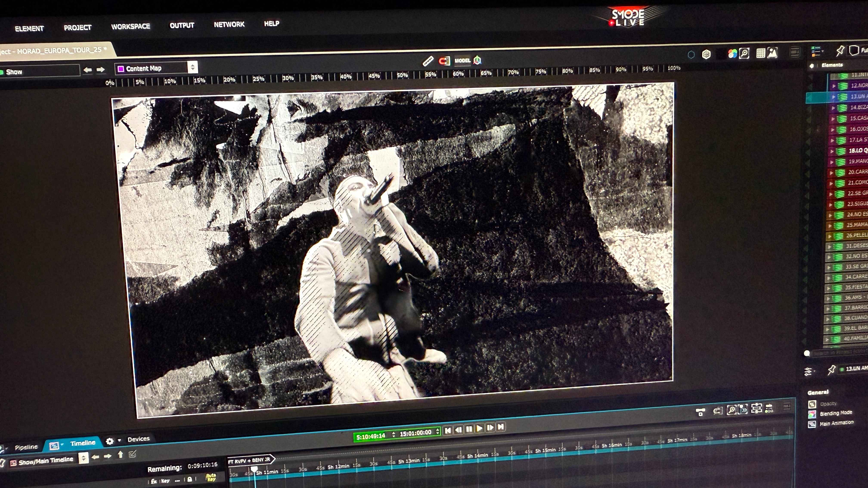Click the 3D cube hexagon viewport icon
868x488 pixels.
pos(706,54)
